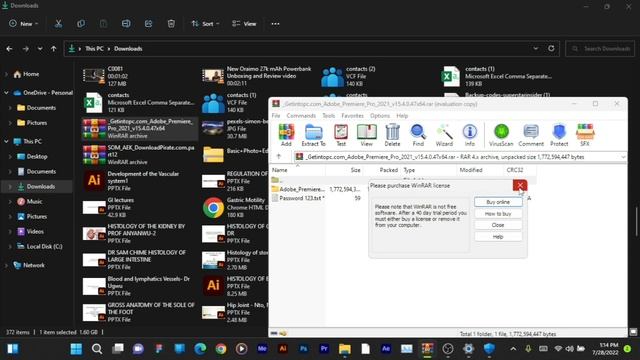Click the Comment icon in WinRAR

click(x=531, y=135)
